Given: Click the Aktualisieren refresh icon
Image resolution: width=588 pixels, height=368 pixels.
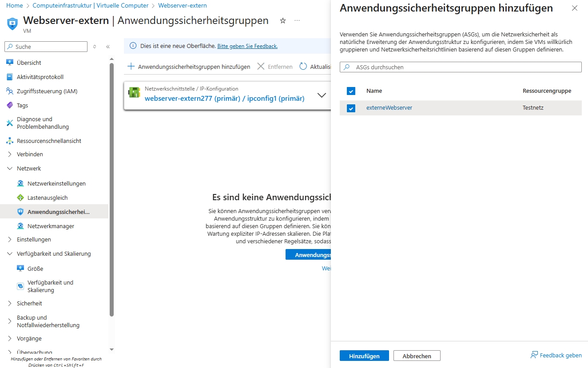Looking at the screenshot, I should pos(303,67).
